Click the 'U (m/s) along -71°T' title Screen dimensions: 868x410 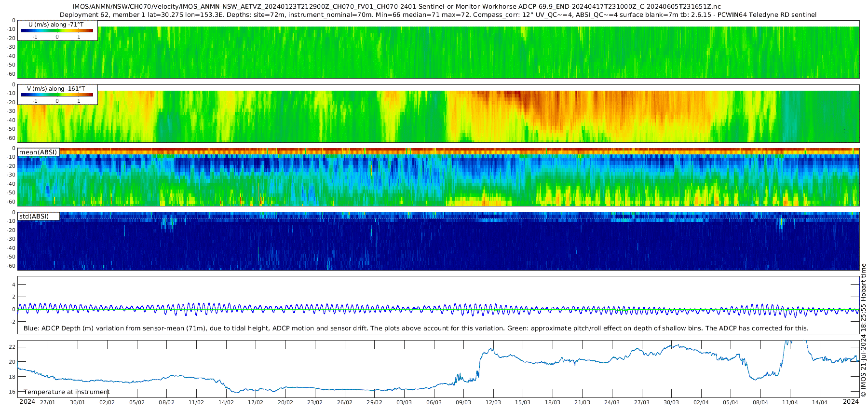click(x=56, y=25)
